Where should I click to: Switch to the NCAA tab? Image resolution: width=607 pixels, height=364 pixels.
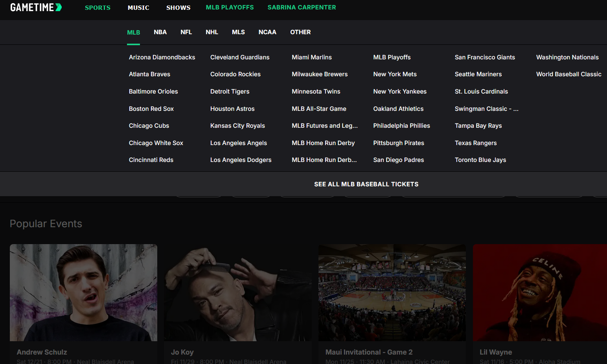[267, 32]
